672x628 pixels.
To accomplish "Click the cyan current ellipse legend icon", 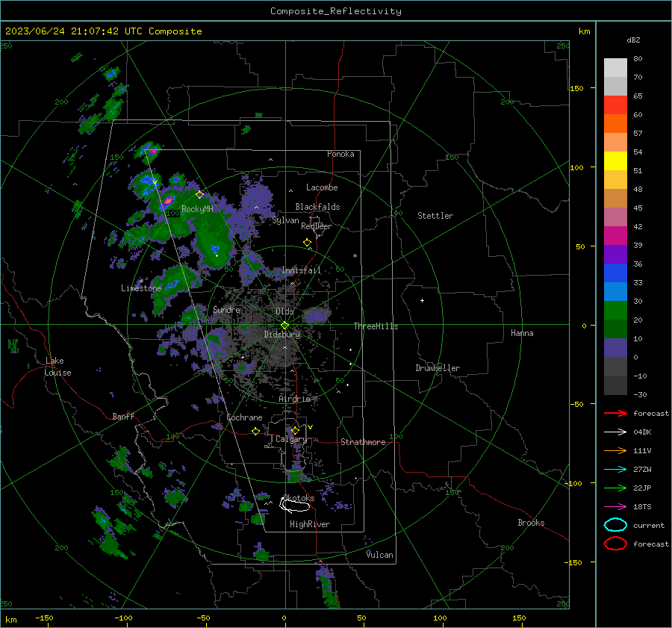I will pyautogui.click(x=615, y=525).
